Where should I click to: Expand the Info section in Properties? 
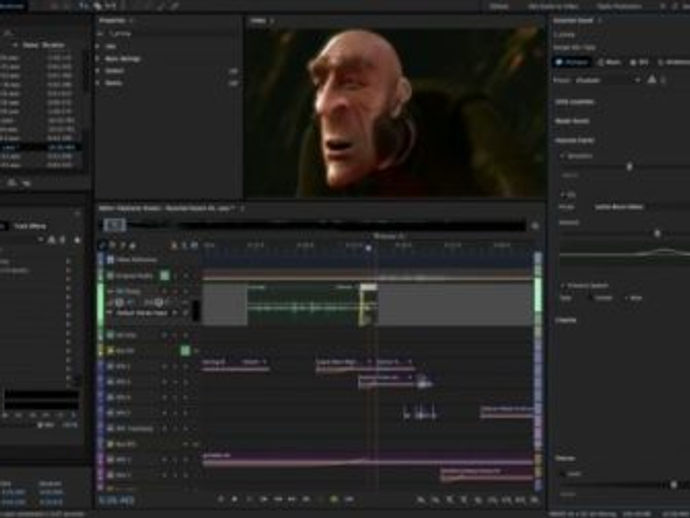point(98,46)
